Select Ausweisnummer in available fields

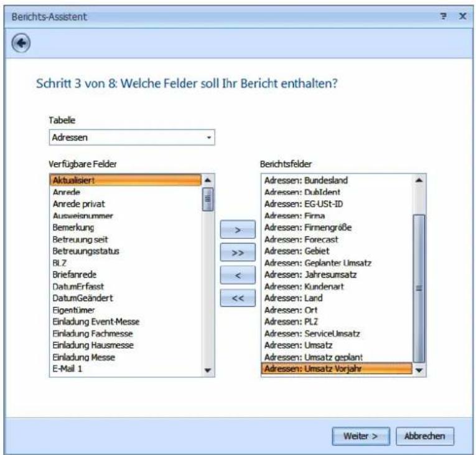125,215
